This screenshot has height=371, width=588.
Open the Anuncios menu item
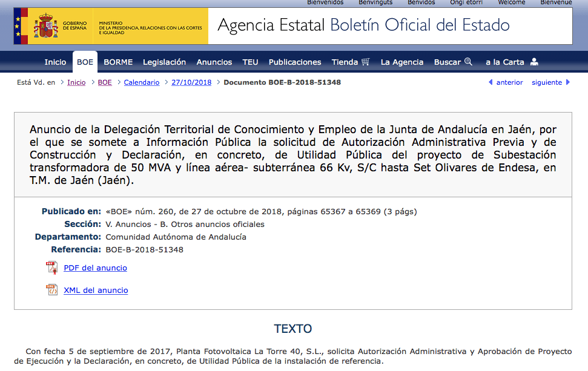coord(214,62)
